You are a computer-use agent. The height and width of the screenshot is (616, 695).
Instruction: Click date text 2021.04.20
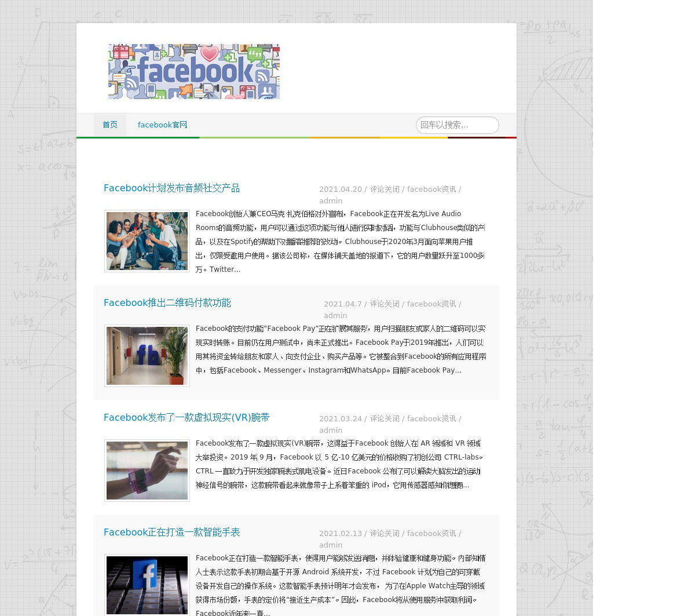point(341,189)
